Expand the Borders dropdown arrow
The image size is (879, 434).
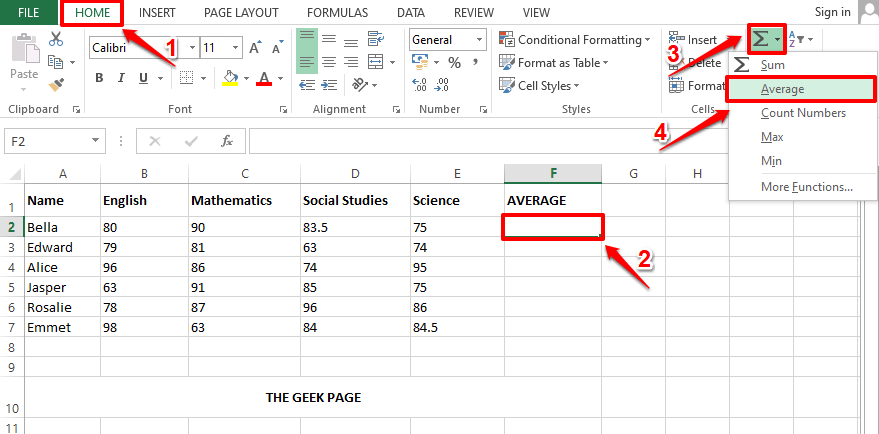[x=203, y=79]
